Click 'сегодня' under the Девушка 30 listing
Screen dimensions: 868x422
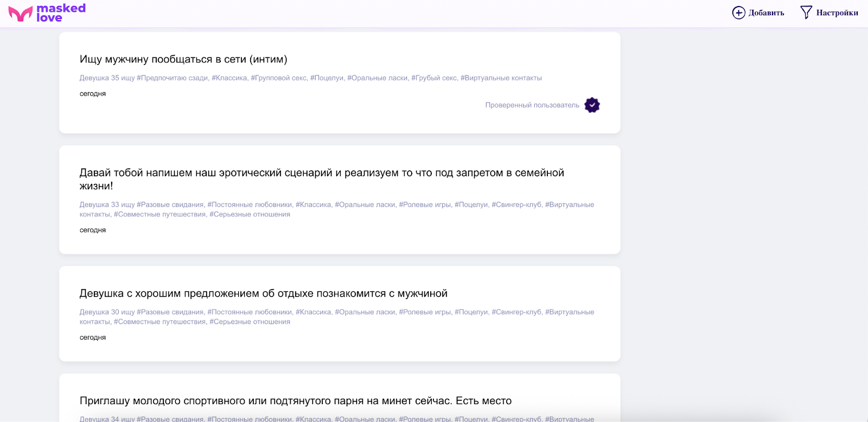point(93,337)
